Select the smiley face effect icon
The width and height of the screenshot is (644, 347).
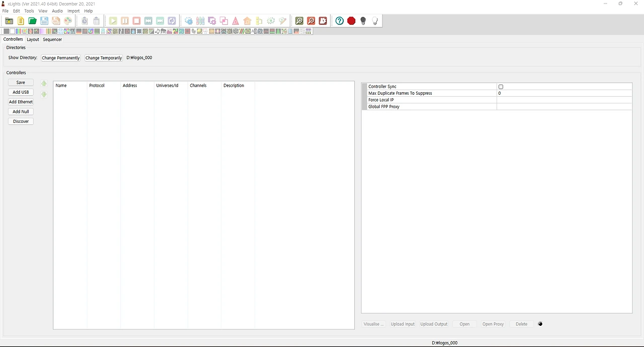click(x=60, y=31)
